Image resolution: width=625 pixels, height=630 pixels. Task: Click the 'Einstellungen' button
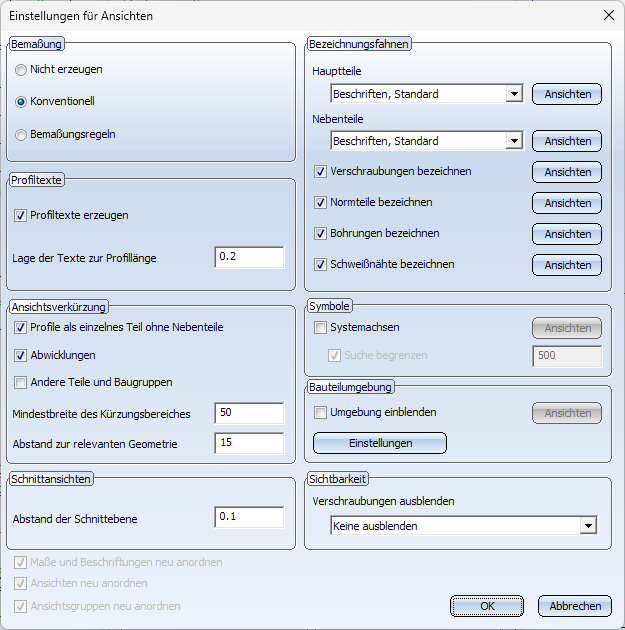coord(380,443)
